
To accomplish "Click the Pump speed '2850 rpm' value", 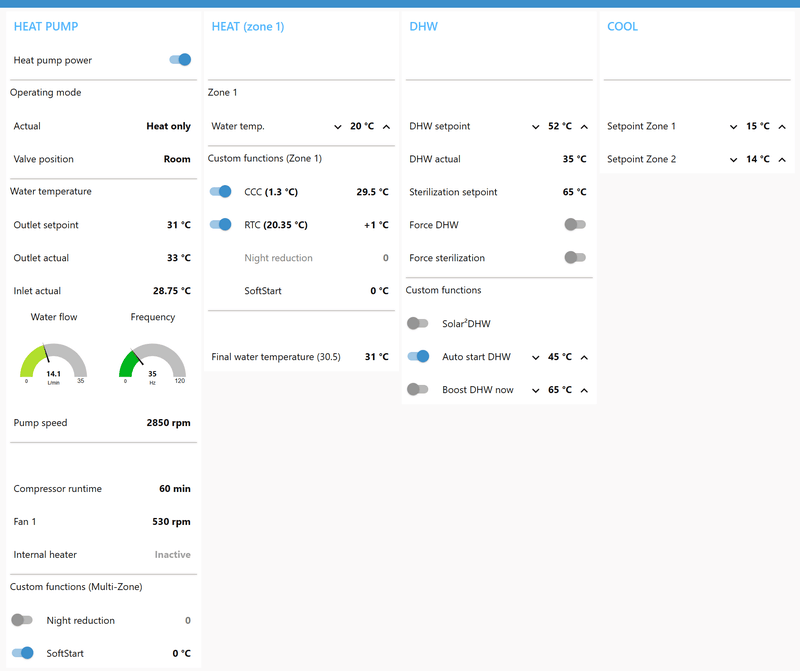I will [168, 423].
